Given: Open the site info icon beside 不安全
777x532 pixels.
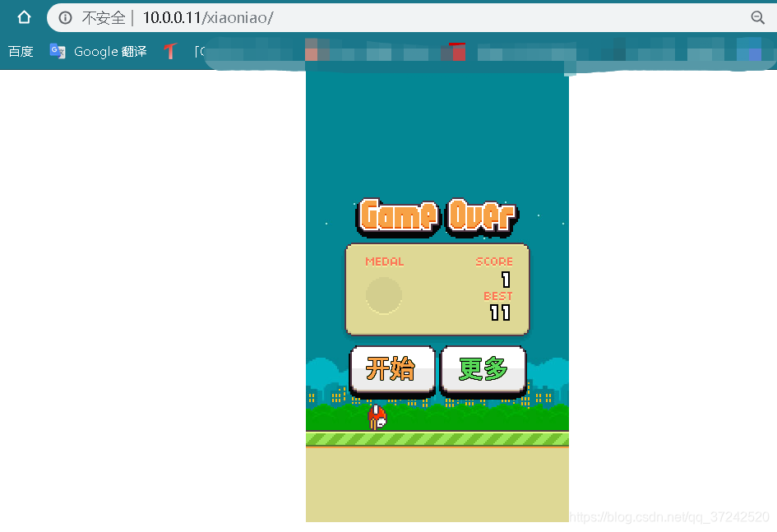Looking at the screenshot, I should 66,18.
